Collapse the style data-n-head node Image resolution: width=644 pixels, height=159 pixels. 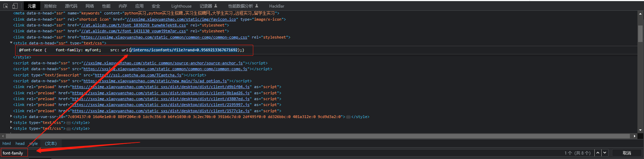pyautogui.click(x=11, y=43)
